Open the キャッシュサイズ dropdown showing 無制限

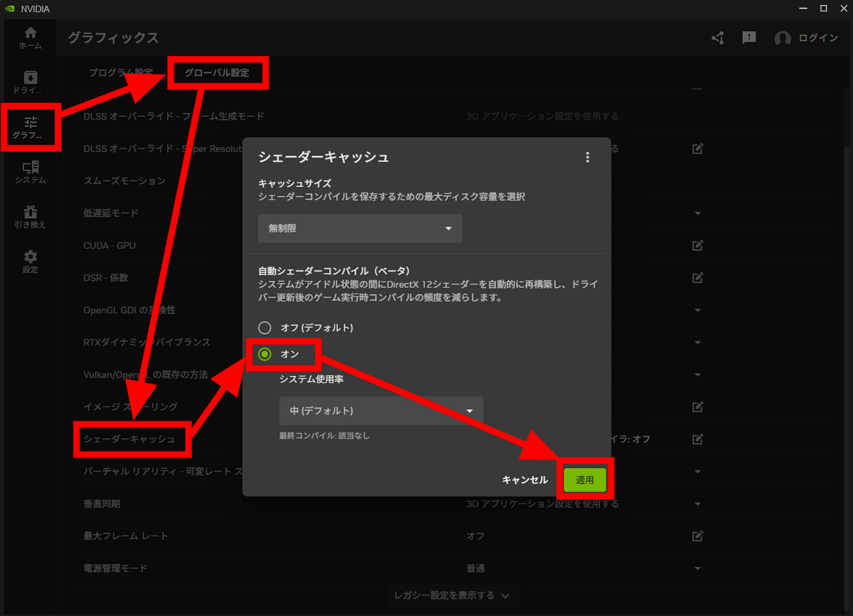point(360,228)
